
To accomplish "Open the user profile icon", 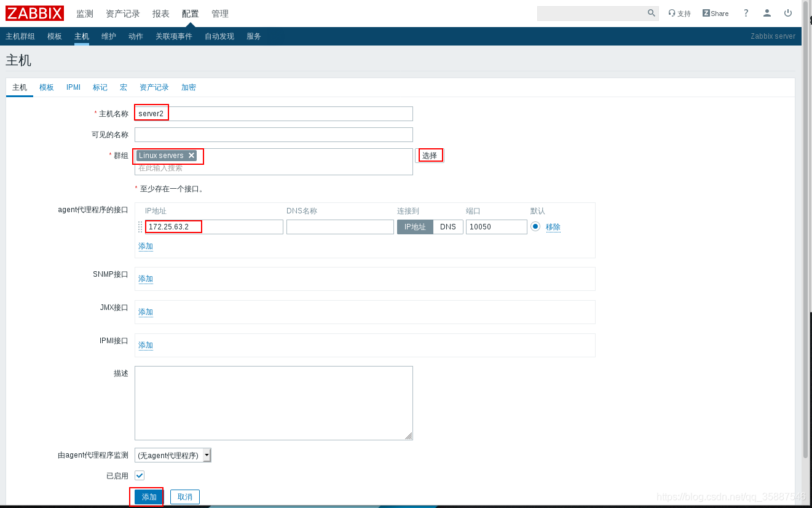I will click(x=767, y=13).
